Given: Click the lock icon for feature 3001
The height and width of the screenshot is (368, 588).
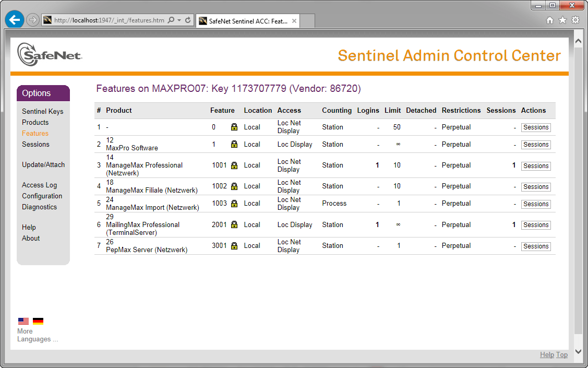Looking at the screenshot, I should tap(234, 246).
